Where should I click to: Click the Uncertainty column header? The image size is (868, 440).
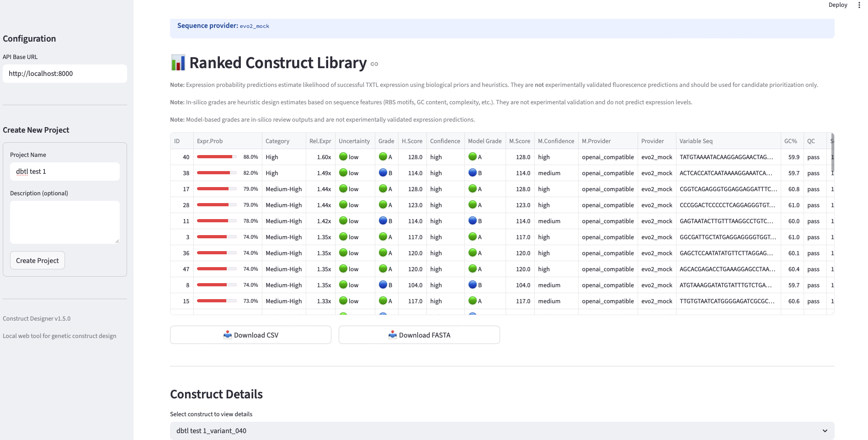(x=355, y=141)
